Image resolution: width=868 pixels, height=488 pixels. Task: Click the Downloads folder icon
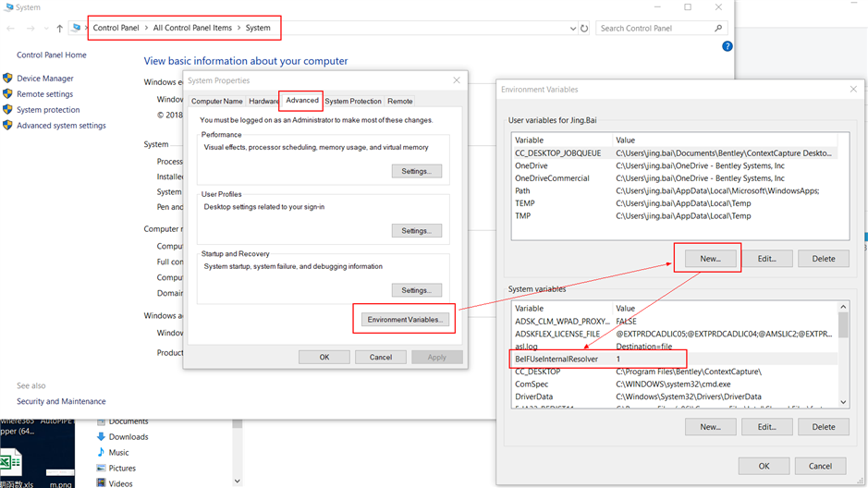coord(101,436)
